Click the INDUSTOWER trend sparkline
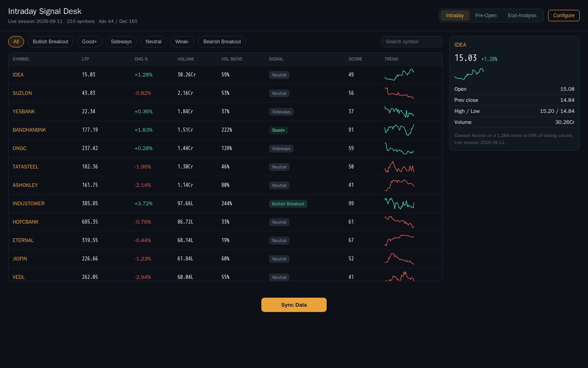 [x=399, y=204]
